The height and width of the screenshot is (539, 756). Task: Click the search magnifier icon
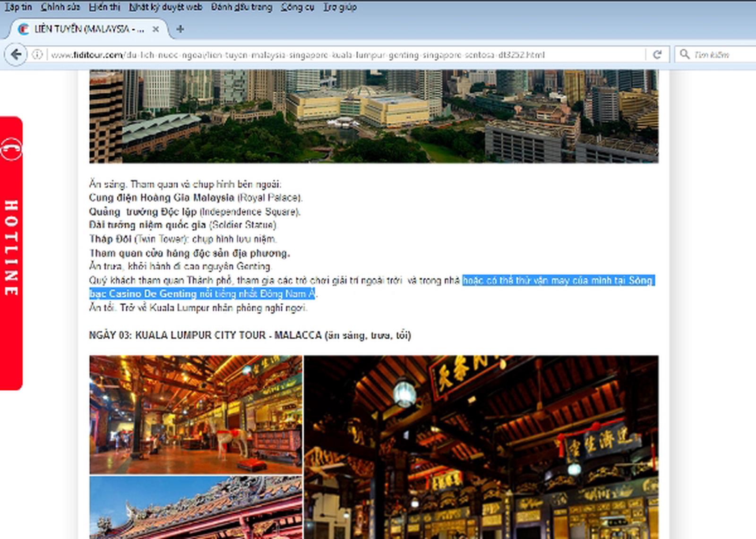(x=684, y=55)
